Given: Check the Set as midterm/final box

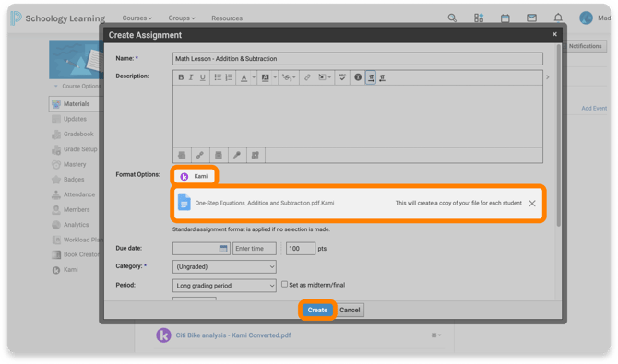Looking at the screenshot, I should (x=284, y=284).
